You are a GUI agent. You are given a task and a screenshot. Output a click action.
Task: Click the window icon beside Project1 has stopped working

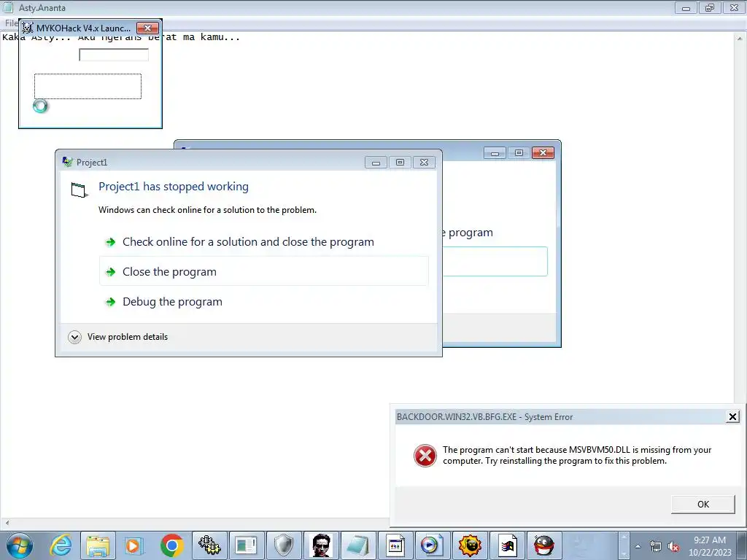click(x=79, y=190)
